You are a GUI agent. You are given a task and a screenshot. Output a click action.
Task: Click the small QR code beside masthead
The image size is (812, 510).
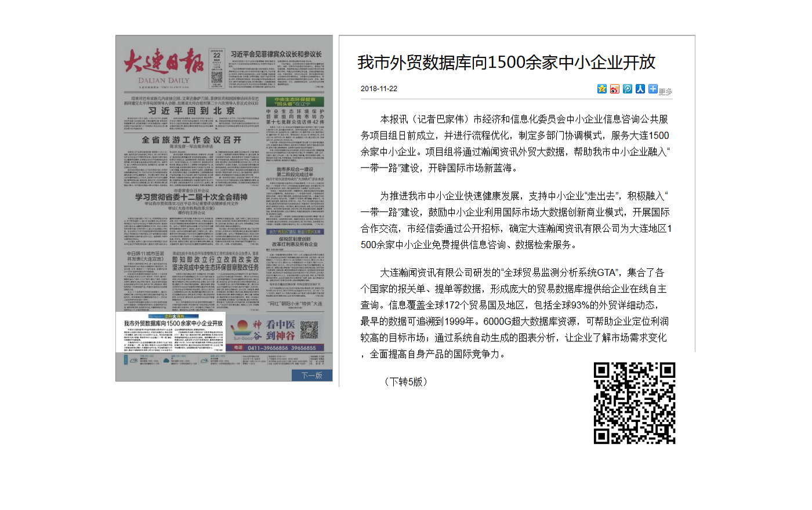[217, 78]
